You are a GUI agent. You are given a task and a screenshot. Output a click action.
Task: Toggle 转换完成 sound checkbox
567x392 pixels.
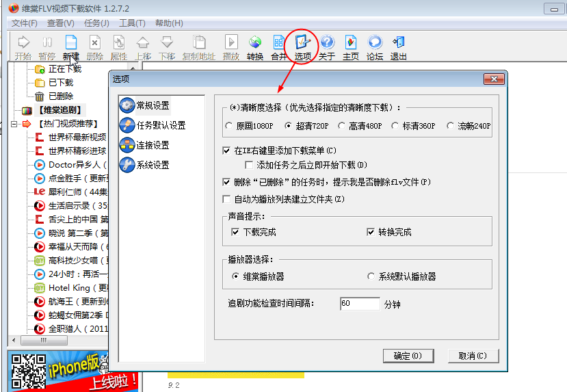coord(371,232)
